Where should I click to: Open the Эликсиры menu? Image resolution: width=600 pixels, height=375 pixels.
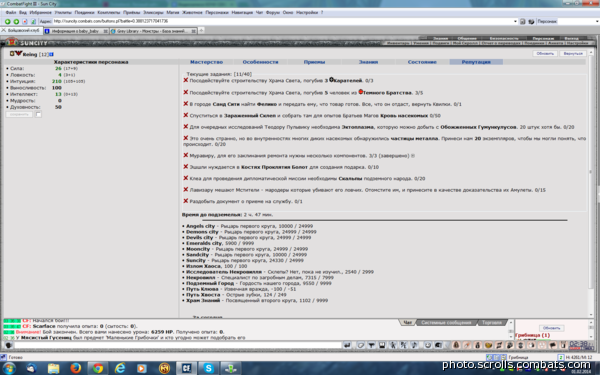(x=153, y=13)
